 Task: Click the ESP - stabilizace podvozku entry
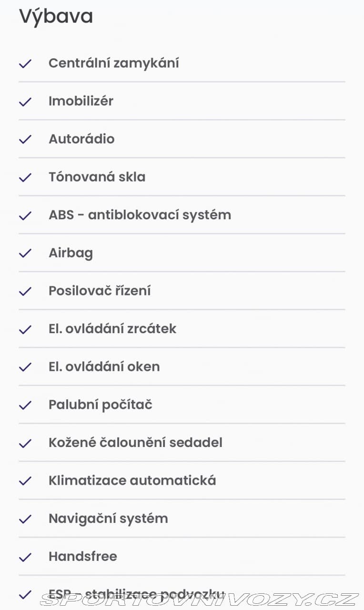point(182,593)
